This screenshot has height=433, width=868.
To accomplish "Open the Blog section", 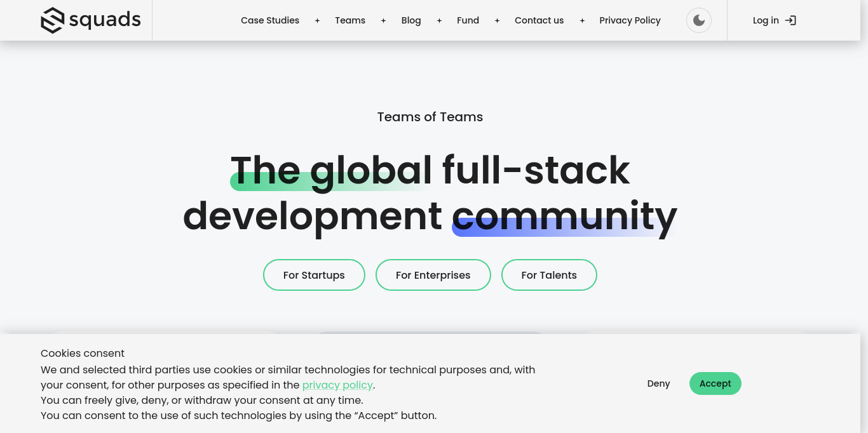I will click(x=411, y=20).
